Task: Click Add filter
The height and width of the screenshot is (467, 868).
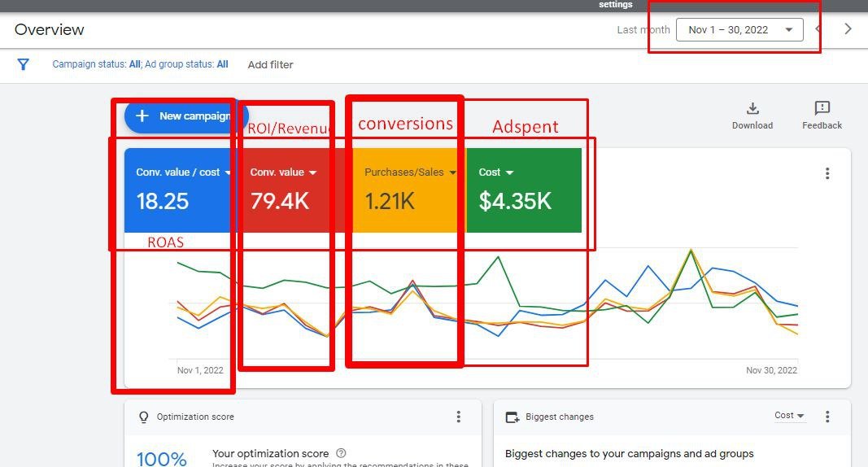Action: (270, 64)
